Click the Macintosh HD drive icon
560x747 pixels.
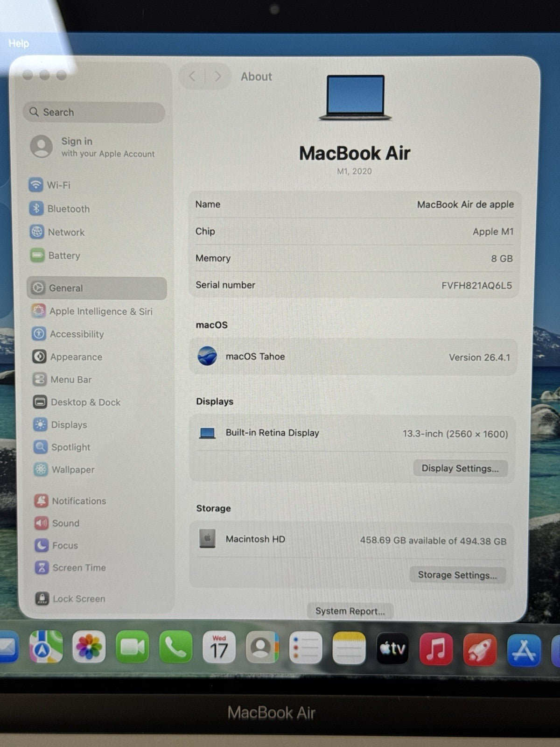coord(207,538)
